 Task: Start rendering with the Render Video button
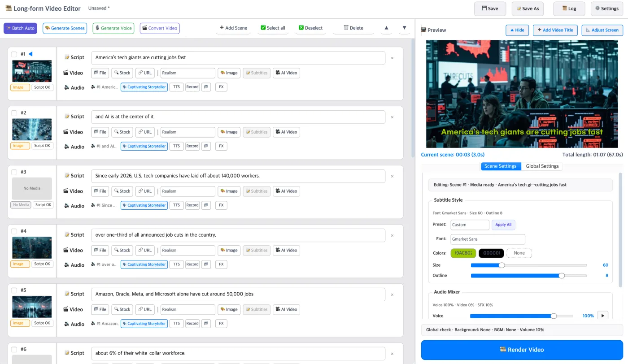tap(522, 350)
